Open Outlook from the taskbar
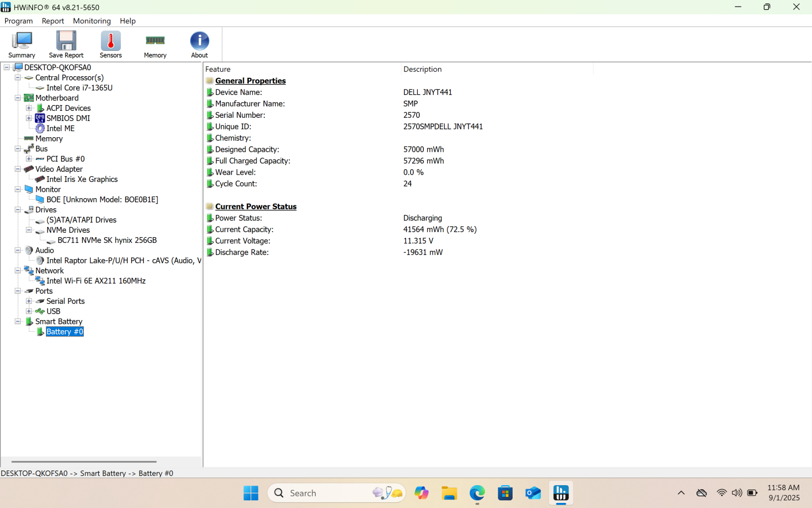The image size is (812, 508). pyautogui.click(x=532, y=492)
